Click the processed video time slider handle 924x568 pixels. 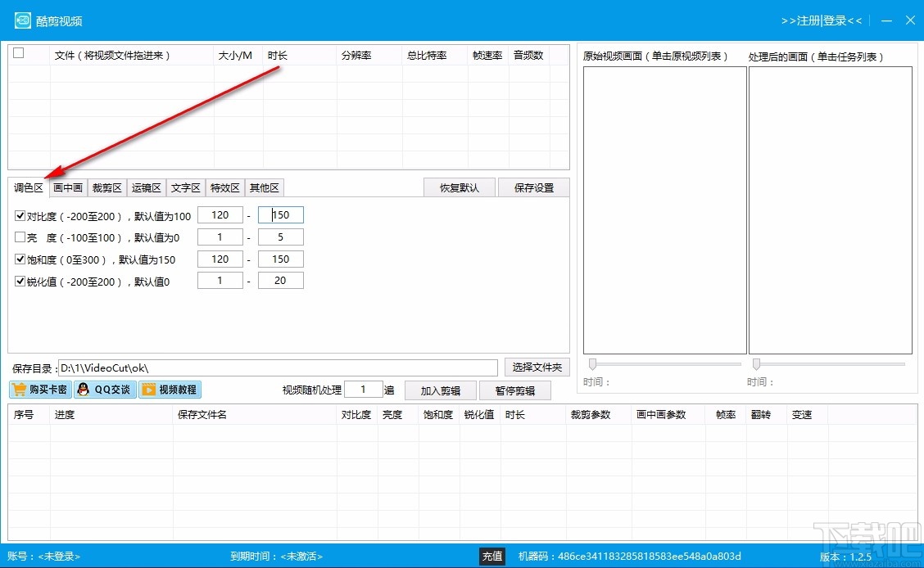[x=757, y=363]
